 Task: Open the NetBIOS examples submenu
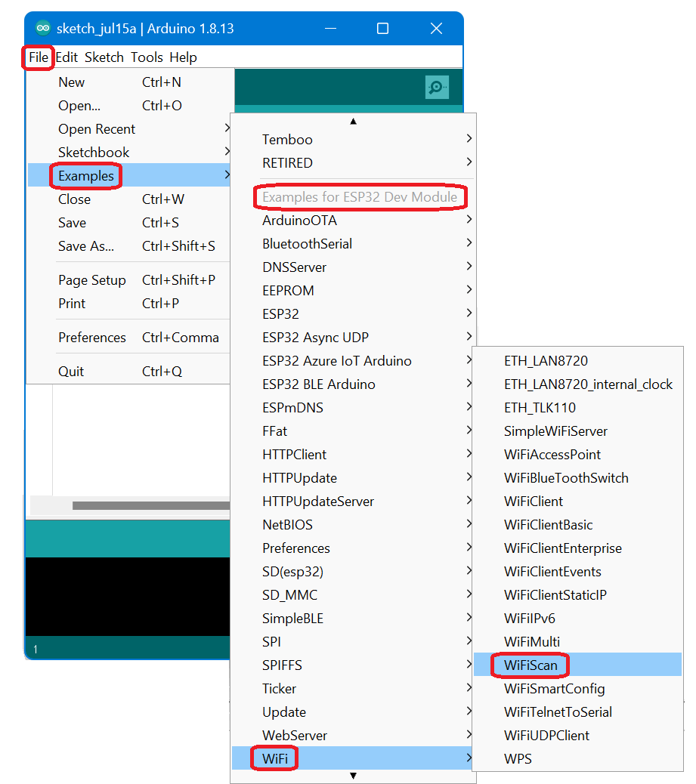click(x=353, y=525)
